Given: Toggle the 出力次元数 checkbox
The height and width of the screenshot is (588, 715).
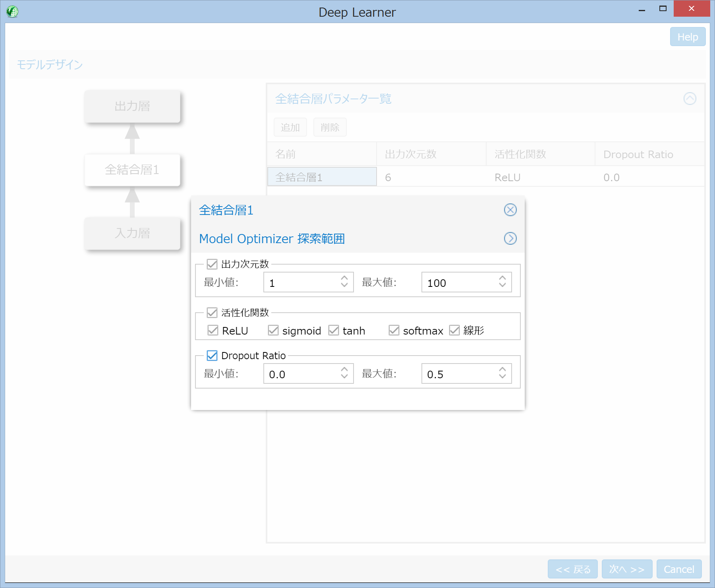Looking at the screenshot, I should pos(212,264).
